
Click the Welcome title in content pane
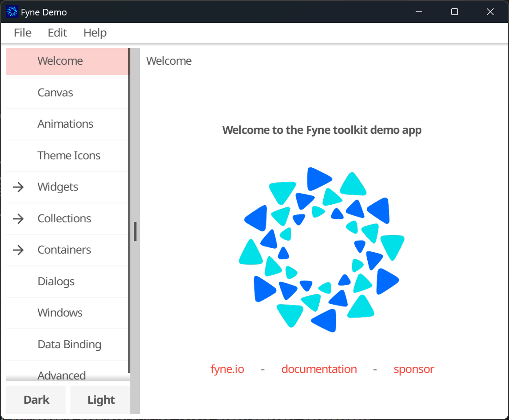pyautogui.click(x=169, y=61)
